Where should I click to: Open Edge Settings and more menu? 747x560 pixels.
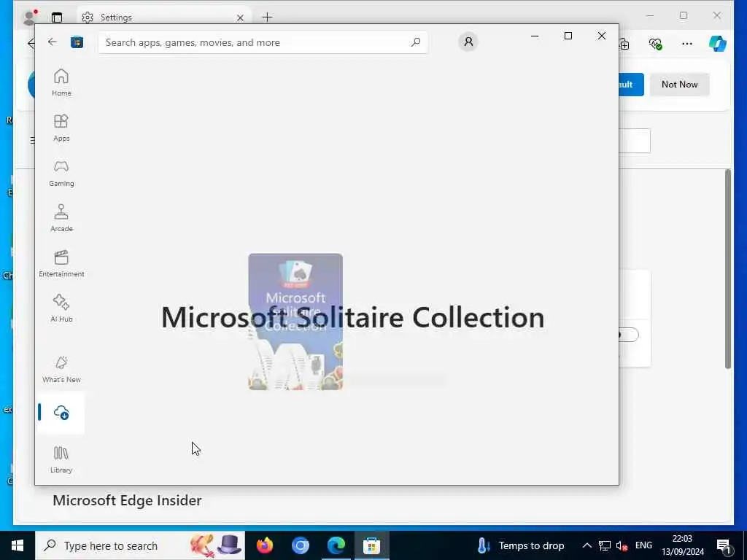[686, 44]
